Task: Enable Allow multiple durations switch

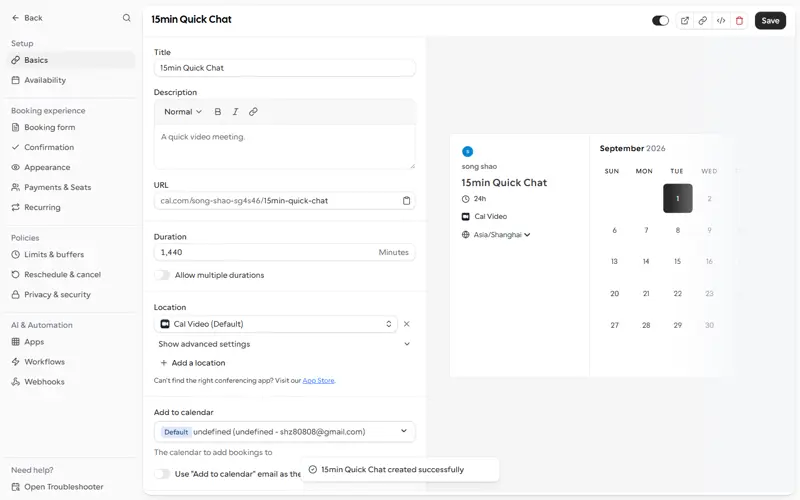Action: (x=162, y=275)
